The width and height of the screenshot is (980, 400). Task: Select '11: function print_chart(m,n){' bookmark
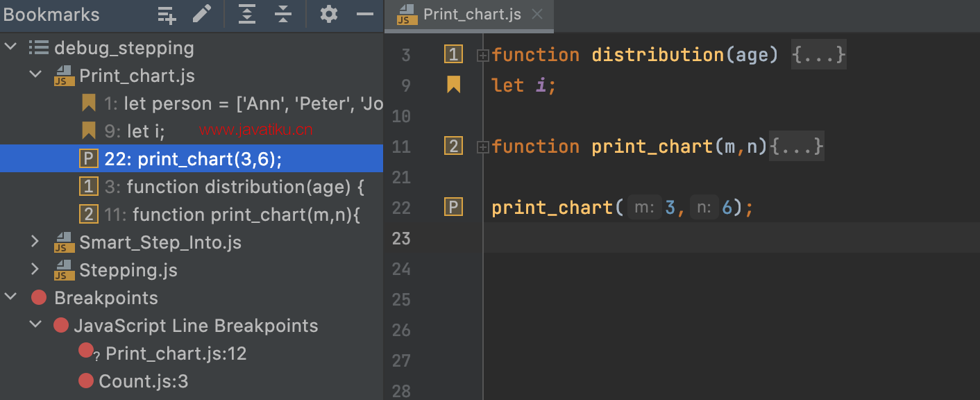[192, 215]
